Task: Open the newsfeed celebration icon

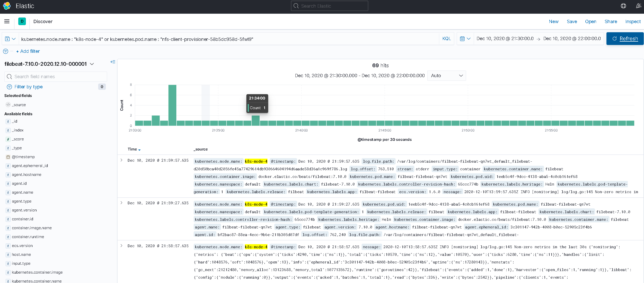Action: point(638,6)
